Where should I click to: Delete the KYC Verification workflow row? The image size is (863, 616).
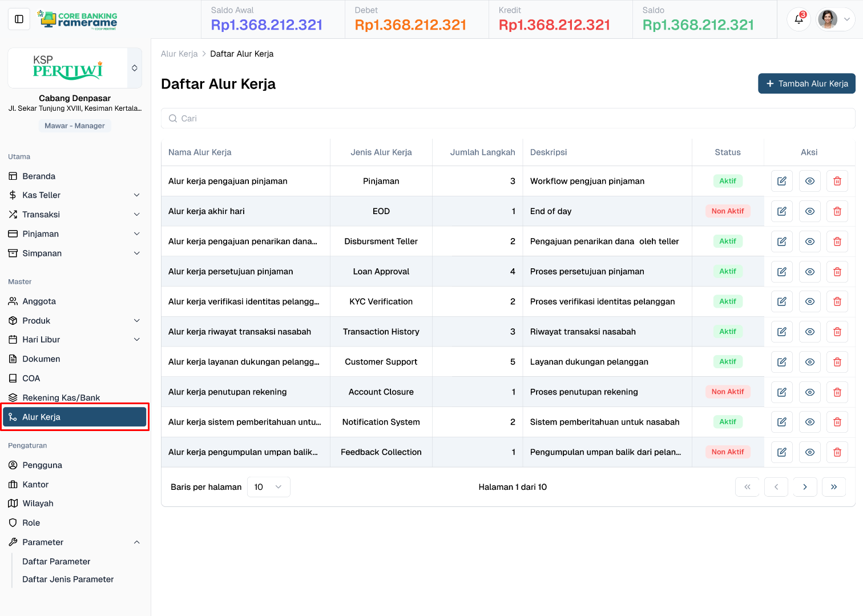tap(837, 301)
